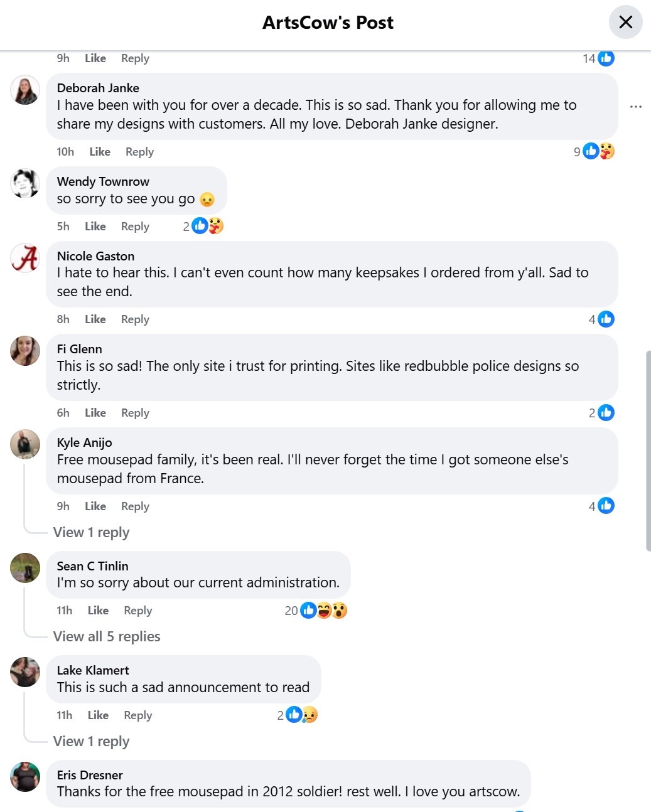Image resolution: width=651 pixels, height=812 pixels.
Task: Like Sean C Tinlin's comment
Action: click(98, 611)
